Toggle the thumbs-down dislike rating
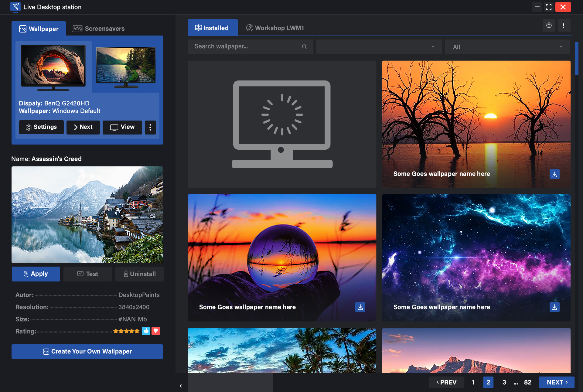The height and width of the screenshot is (392, 583). pyautogui.click(x=156, y=331)
